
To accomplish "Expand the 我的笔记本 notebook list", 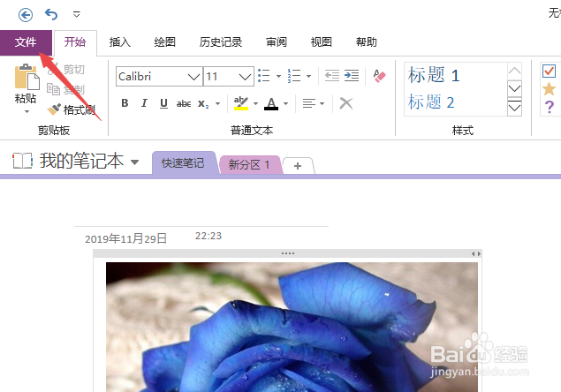I will 134,162.
